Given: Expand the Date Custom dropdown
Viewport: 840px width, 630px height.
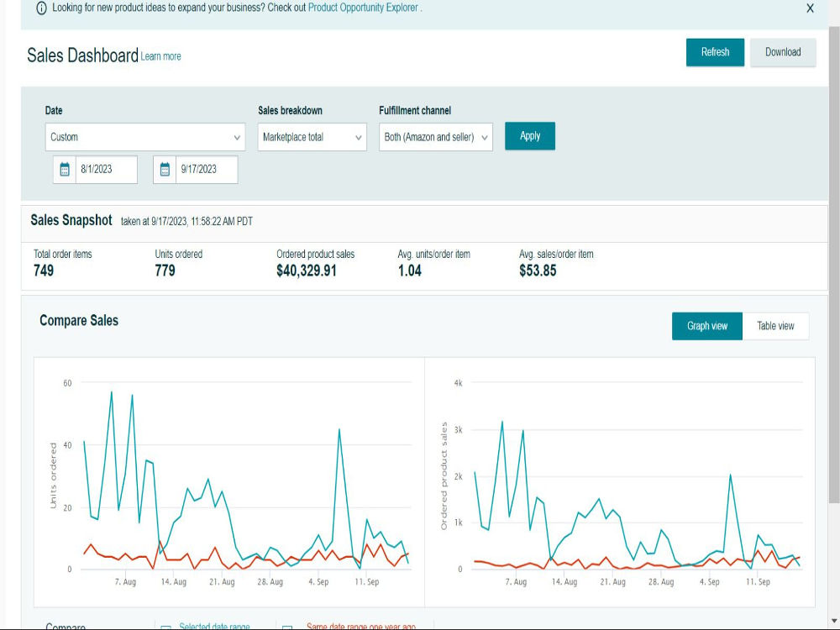Looking at the screenshot, I should coord(145,137).
